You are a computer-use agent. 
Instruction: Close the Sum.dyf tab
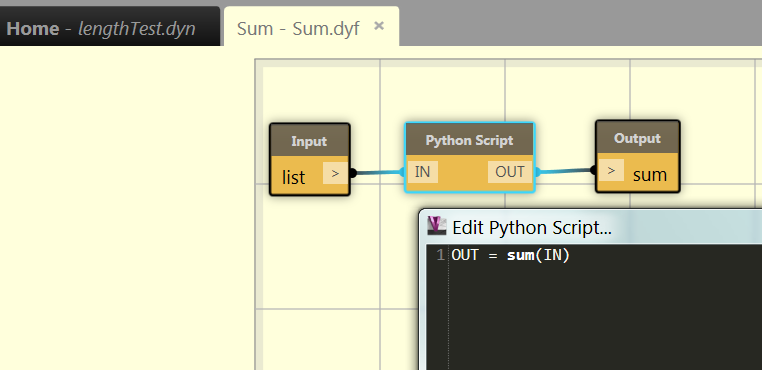[x=379, y=26]
